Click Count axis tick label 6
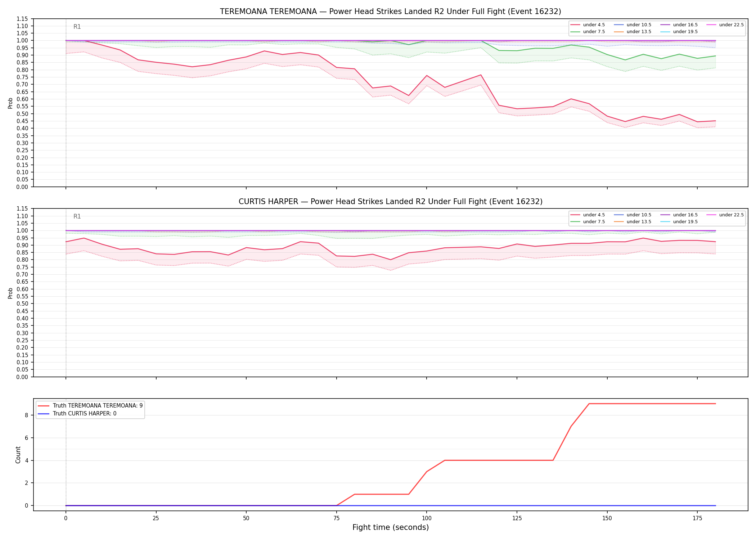756x540 pixels. (27, 438)
